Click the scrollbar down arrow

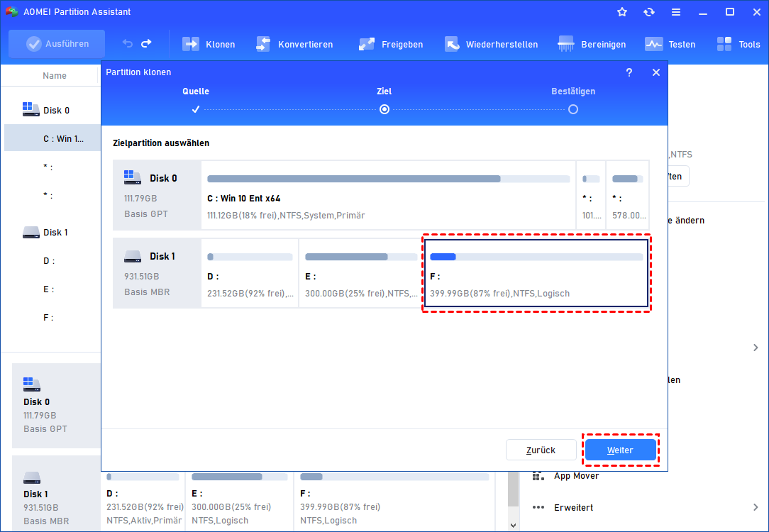click(x=513, y=525)
